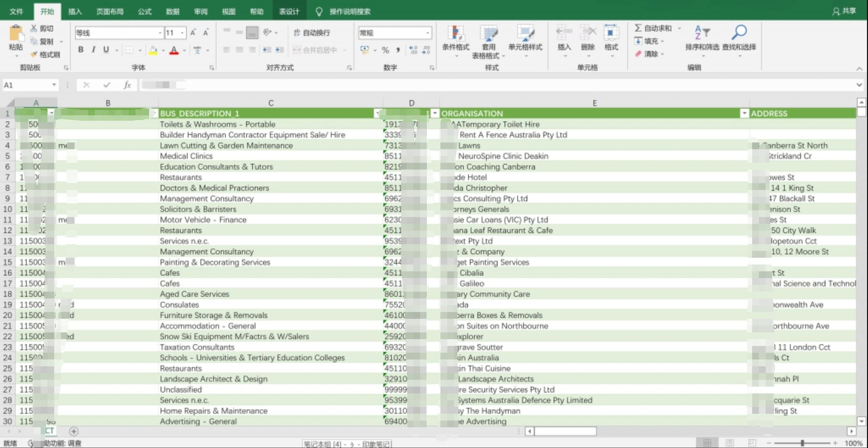Toggle Underline formatting
868x448 pixels.
tap(106, 50)
